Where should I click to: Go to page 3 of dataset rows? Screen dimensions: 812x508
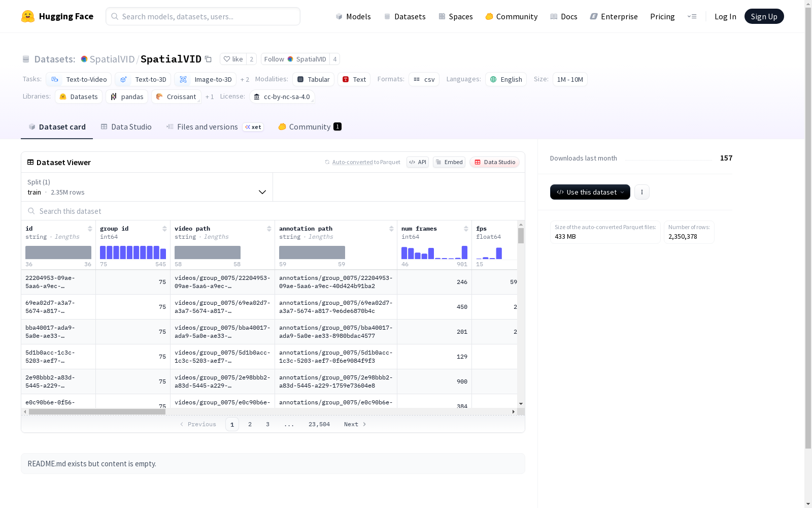[267, 424]
